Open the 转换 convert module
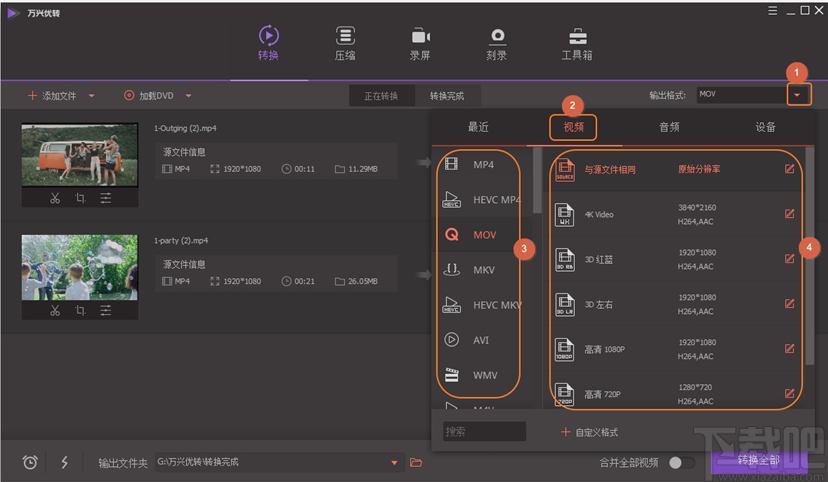Viewport: 828px width, 482px height. [x=268, y=43]
